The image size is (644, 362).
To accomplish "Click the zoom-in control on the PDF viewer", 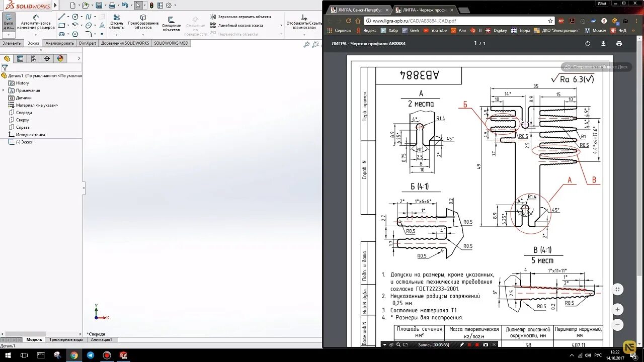I will click(617, 309).
